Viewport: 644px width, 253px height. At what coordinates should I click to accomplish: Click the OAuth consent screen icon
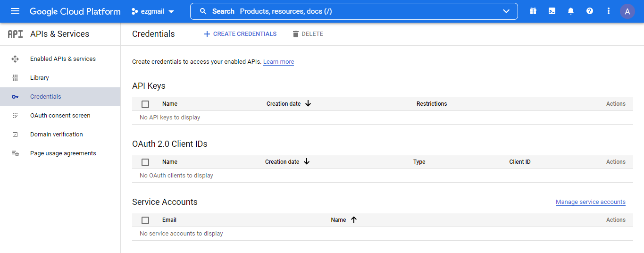[15, 116]
